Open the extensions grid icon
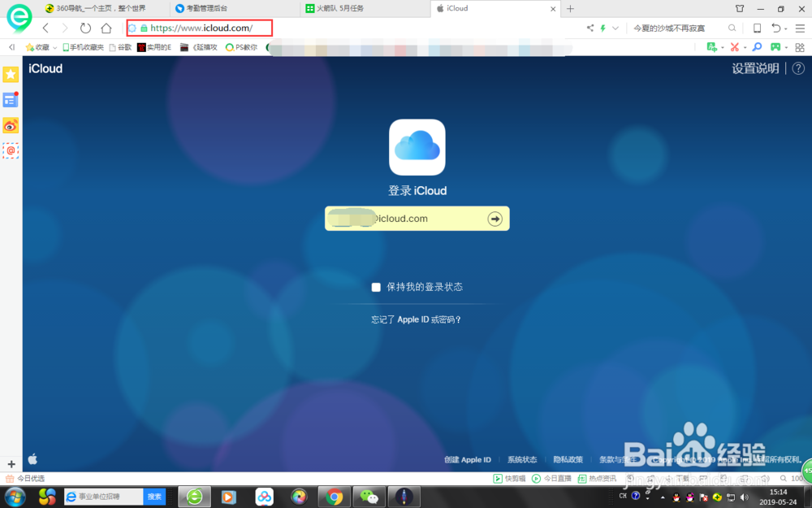The image size is (812, 508). [800, 47]
